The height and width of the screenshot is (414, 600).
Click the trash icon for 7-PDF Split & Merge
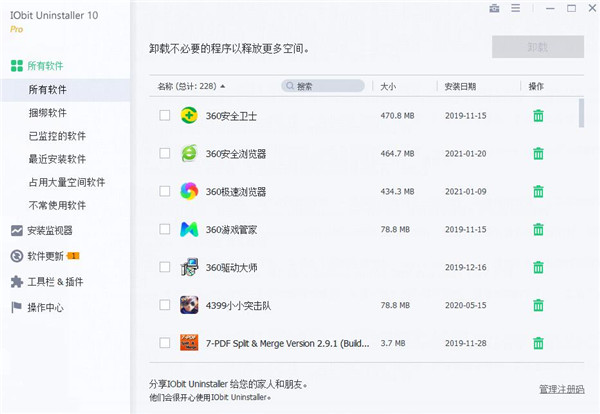click(x=538, y=343)
